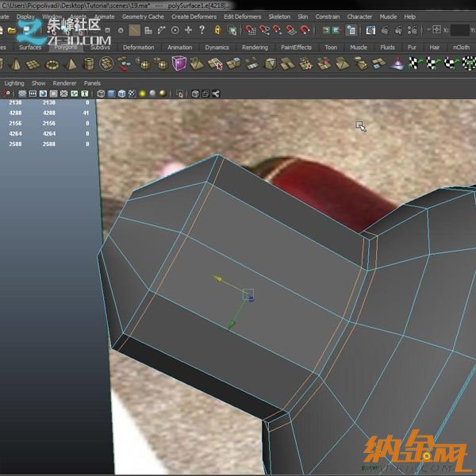Open the viewport Show menu
The height and width of the screenshot is (476, 476).
pyautogui.click(x=38, y=83)
